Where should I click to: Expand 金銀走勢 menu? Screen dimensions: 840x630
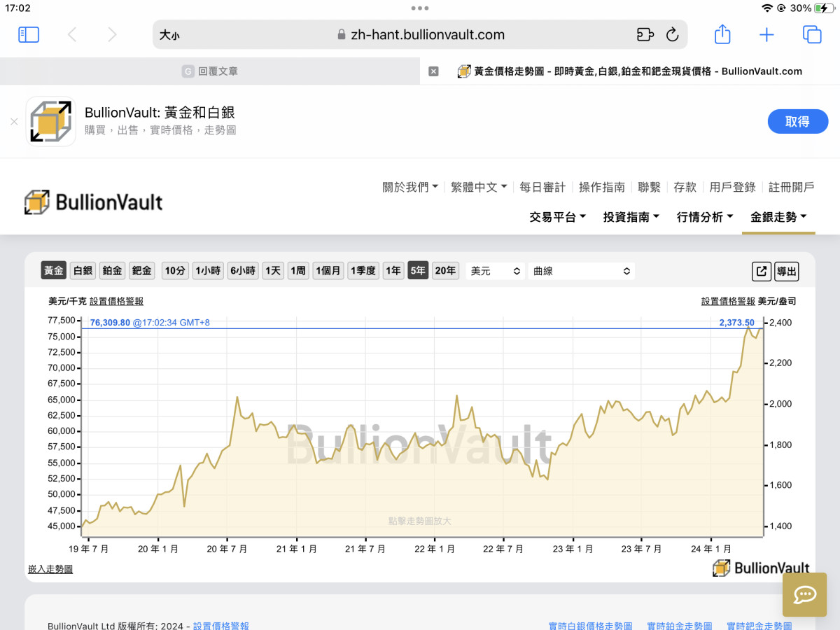[778, 217]
